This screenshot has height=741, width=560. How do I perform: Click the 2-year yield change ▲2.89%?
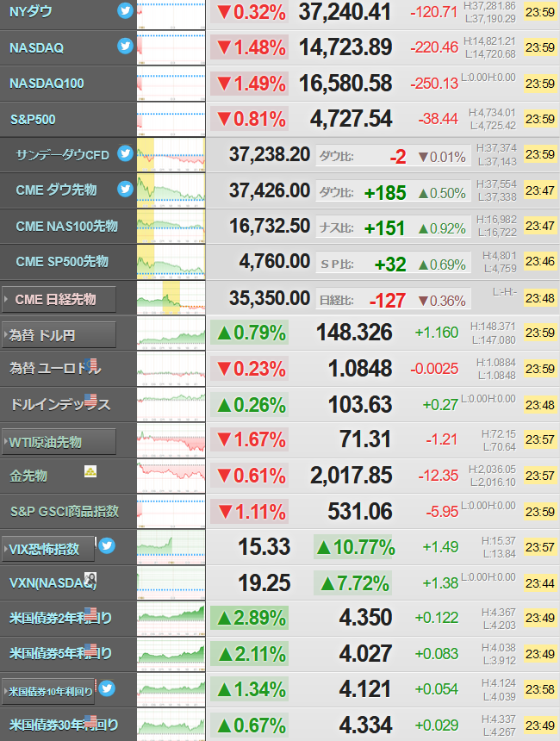[x=250, y=618]
